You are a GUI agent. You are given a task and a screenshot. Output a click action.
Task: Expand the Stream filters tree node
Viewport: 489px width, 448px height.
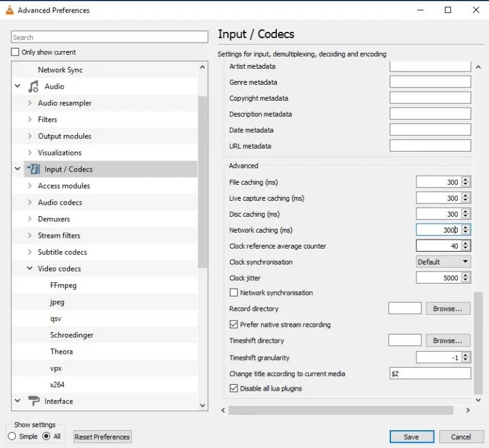[x=30, y=236]
